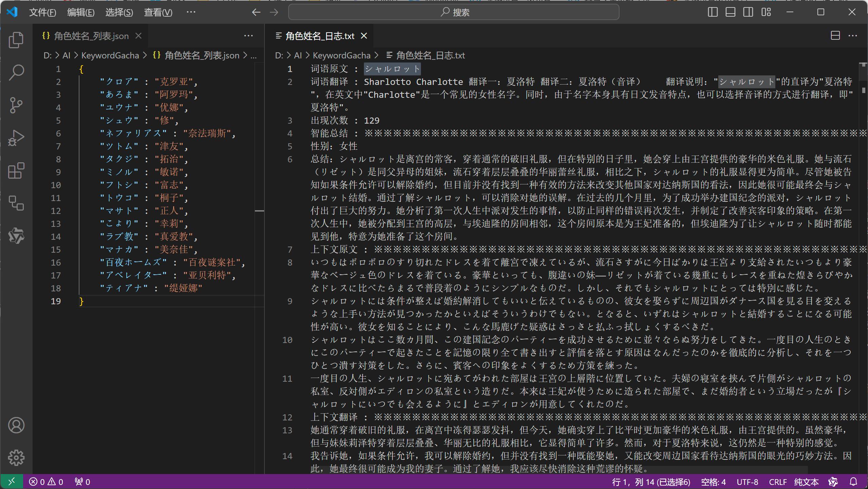868x489 pixels.
Task: Click 角色姓名_日志.txt breadcrumb item
Action: coord(425,55)
